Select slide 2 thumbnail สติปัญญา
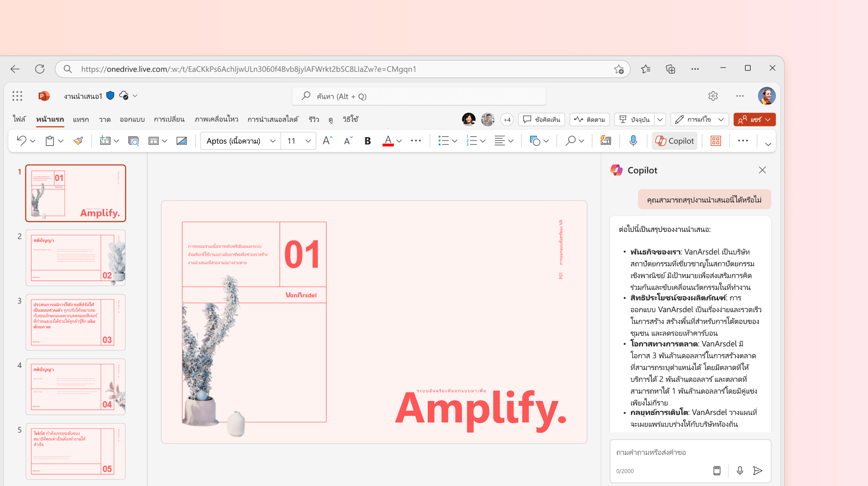Screen dimensions: 868x486 [x=76, y=258]
